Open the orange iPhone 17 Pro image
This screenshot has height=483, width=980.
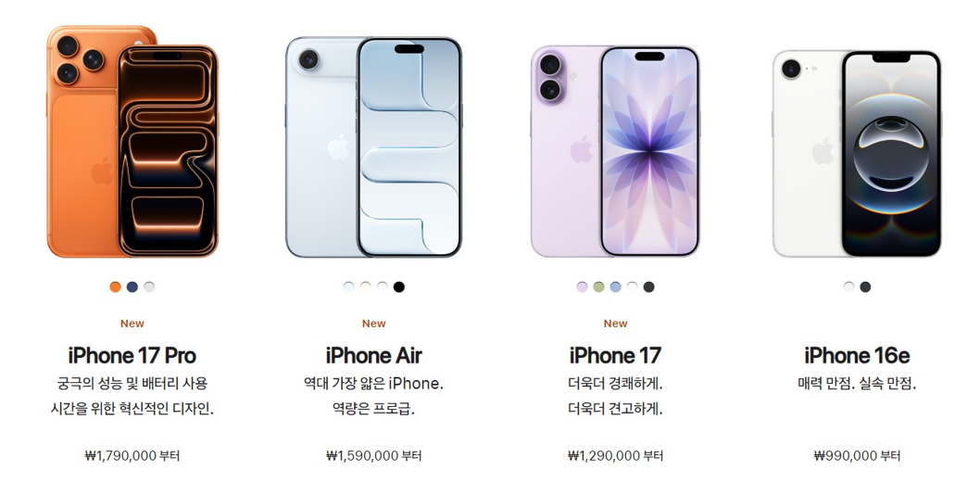(x=132, y=142)
